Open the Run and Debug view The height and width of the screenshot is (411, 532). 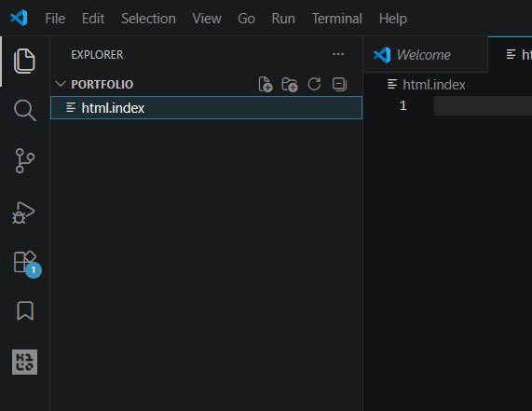tap(23, 212)
